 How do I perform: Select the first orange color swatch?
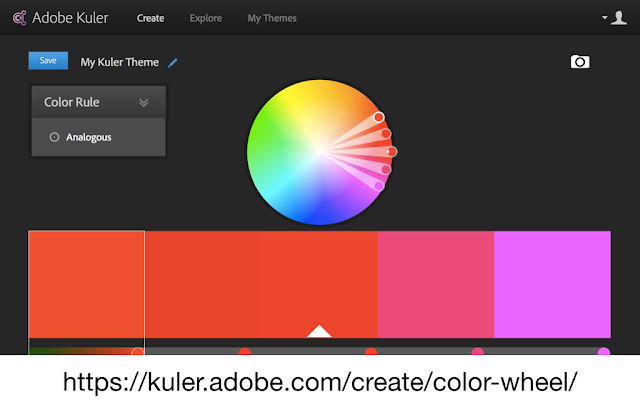[87, 284]
